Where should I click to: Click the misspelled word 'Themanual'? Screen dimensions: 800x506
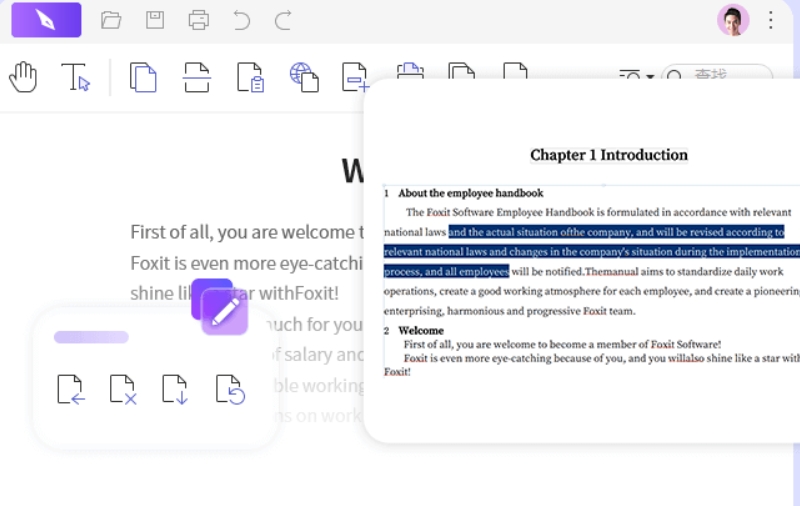pyautogui.click(x=612, y=271)
